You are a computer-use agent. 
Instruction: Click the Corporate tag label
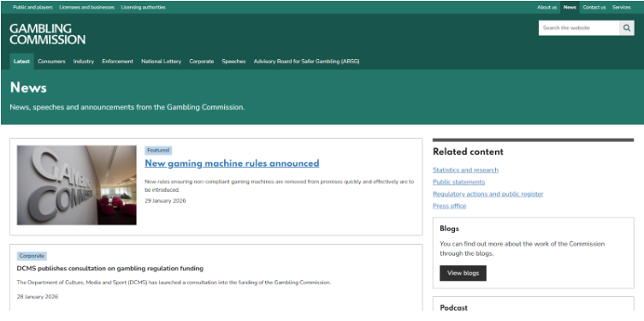pyautogui.click(x=32, y=256)
